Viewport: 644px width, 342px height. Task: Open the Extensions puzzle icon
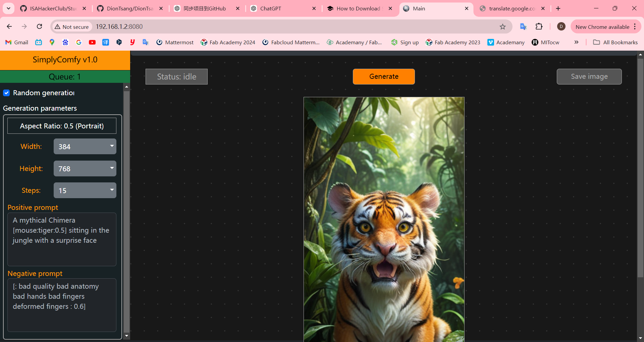[x=539, y=26]
